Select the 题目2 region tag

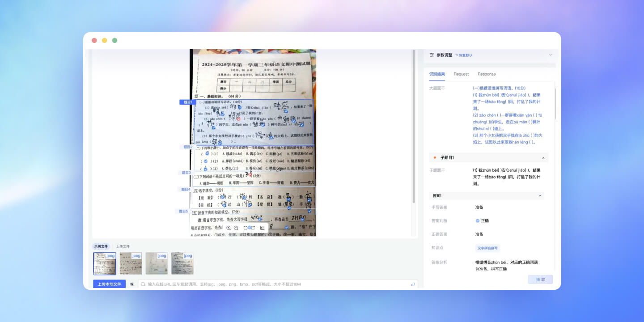point(187,147)
